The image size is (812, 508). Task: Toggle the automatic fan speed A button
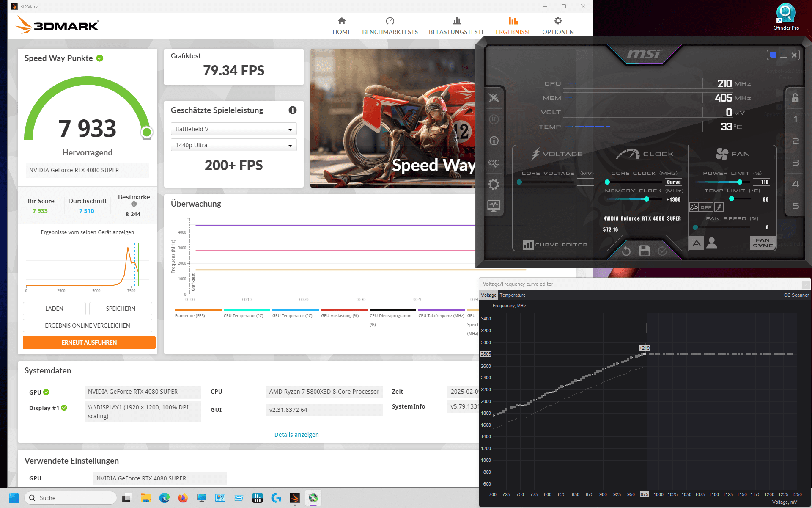(x=697, y=243)
